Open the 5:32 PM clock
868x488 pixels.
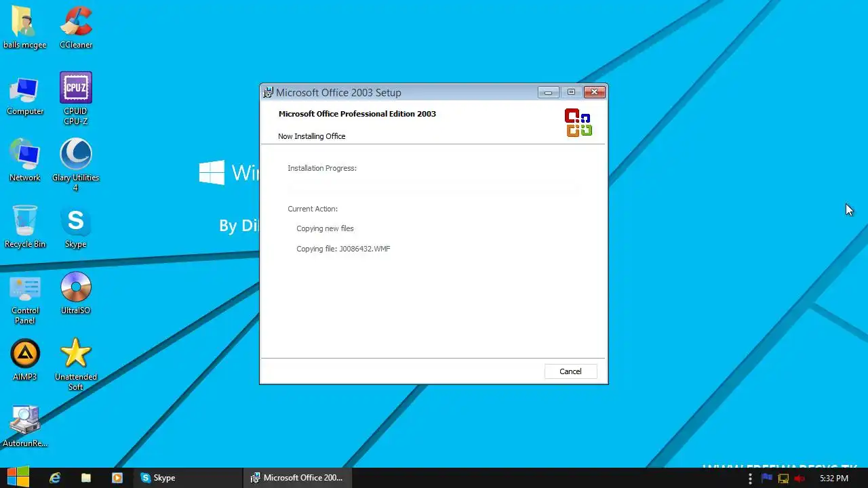tap(833, 478)
